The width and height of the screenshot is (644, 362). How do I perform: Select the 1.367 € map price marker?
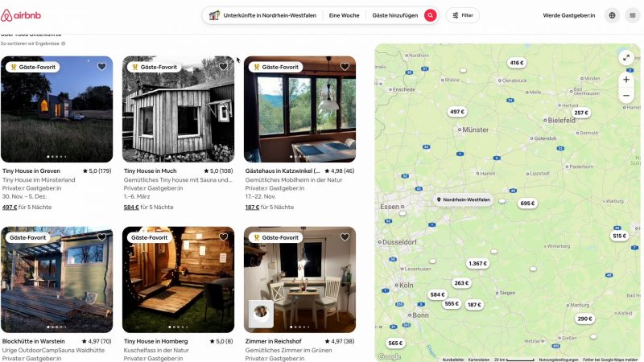click(477, 264)
